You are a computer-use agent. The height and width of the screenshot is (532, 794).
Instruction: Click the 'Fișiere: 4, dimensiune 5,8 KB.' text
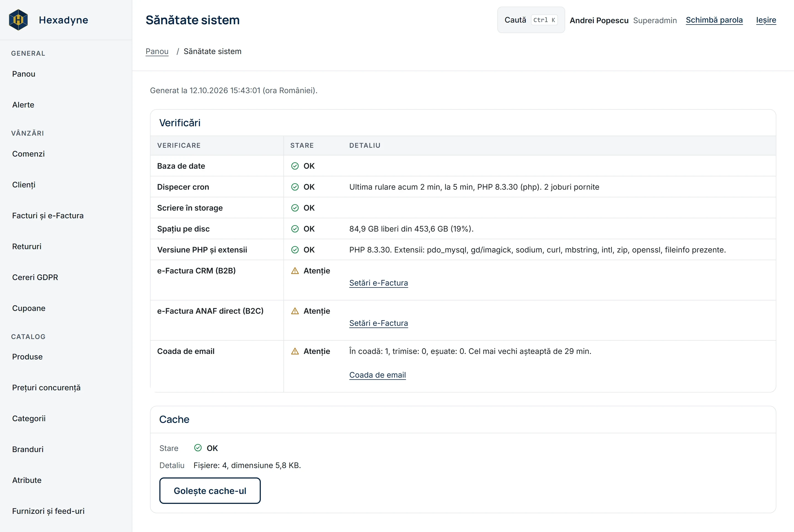247,465
